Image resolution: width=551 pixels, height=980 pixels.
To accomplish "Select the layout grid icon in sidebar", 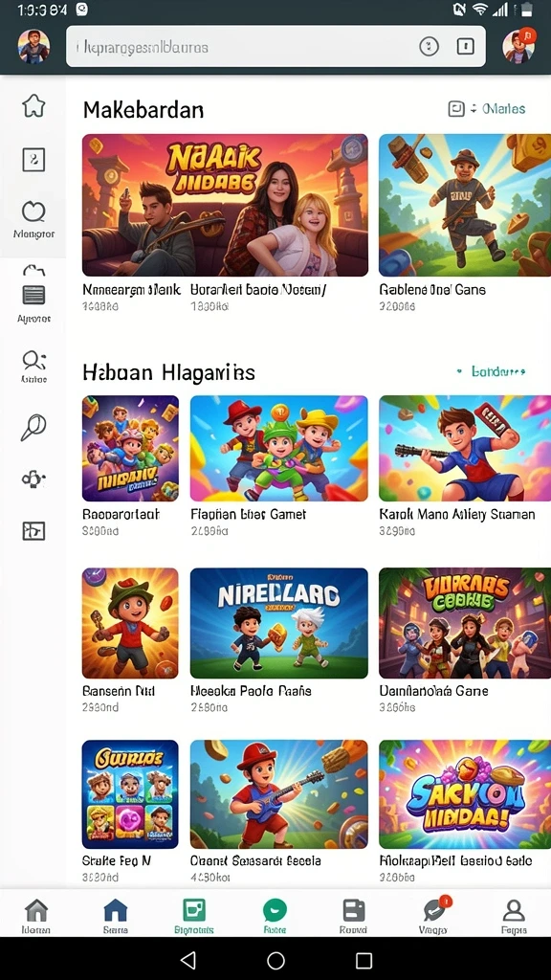I will click(x=33, y=530).
